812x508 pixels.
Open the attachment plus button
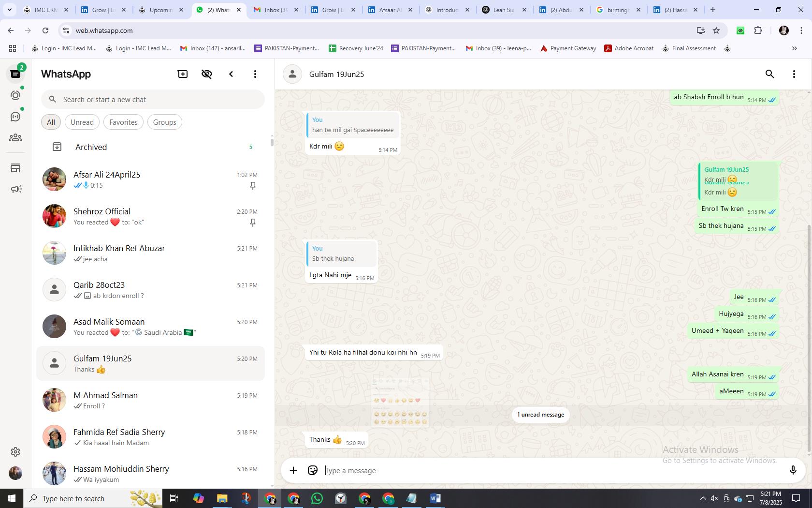pyautogui.click(x=293, y=470)
